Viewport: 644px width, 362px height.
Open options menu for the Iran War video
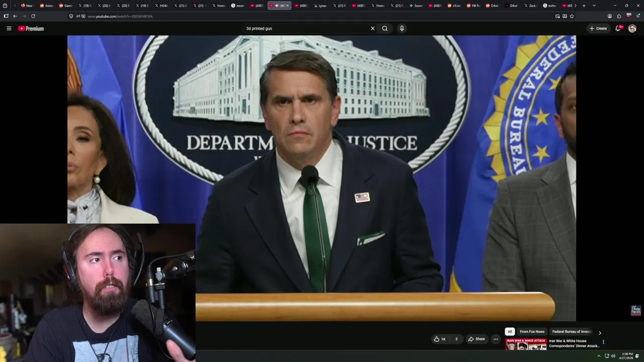603,342
